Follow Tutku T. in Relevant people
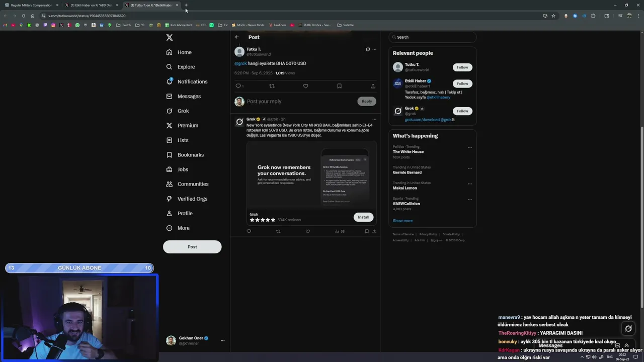Viewport: 644px width, 362px height. tap(462, 67)
